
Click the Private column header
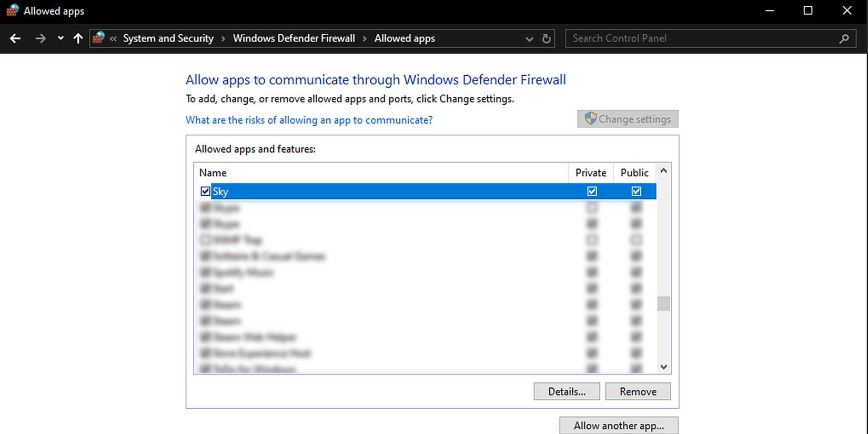click(x=591, y=173)
